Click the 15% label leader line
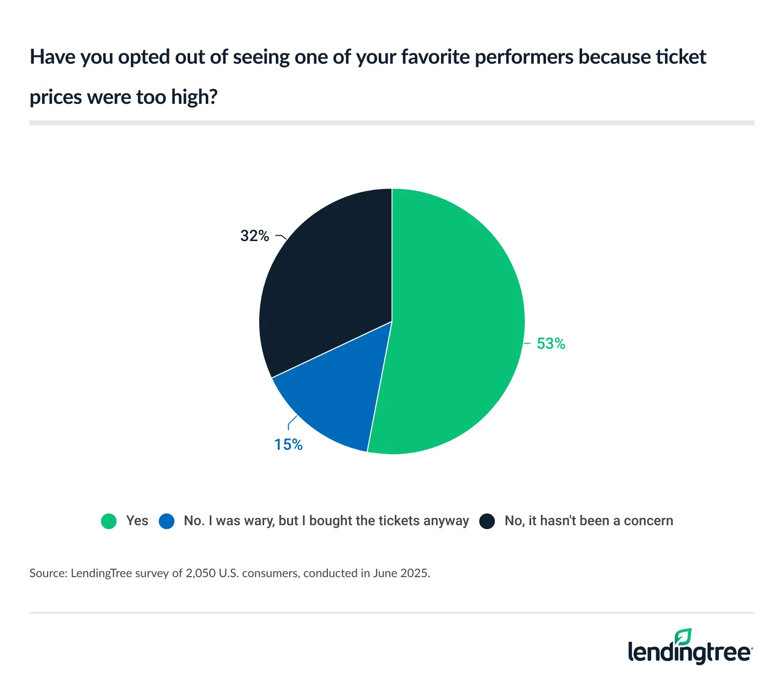The width and height of the screenshot is (784, 681). (292, 422)
